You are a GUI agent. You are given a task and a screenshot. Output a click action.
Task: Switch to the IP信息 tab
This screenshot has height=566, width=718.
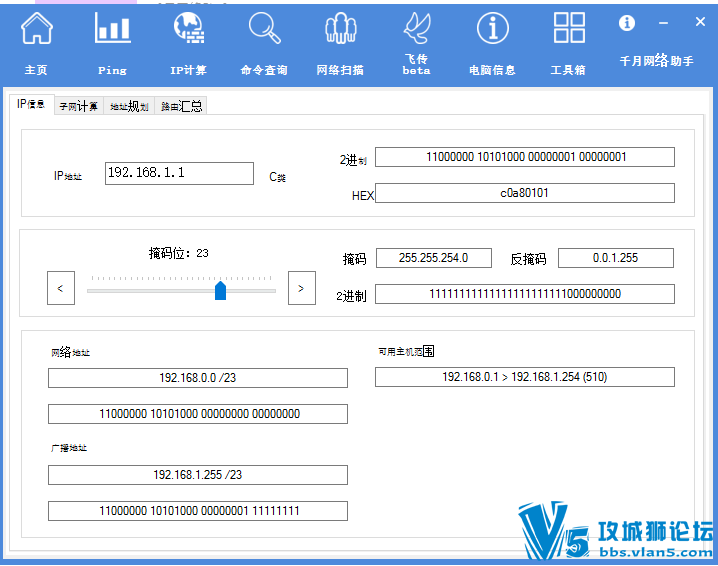tap(32, 104)
